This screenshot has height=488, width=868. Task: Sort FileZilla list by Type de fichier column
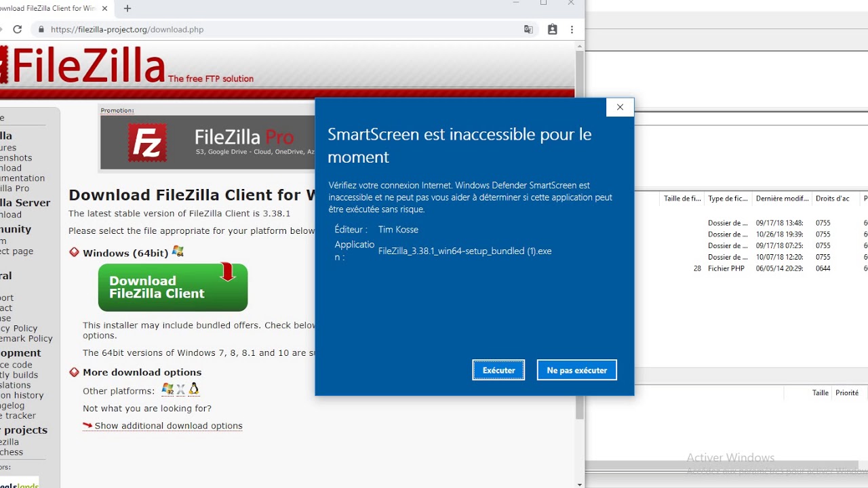click(728, 199)
